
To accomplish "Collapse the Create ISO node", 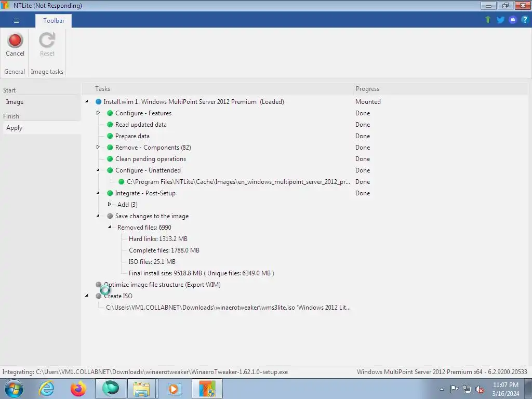I will (x=87, y=296).
